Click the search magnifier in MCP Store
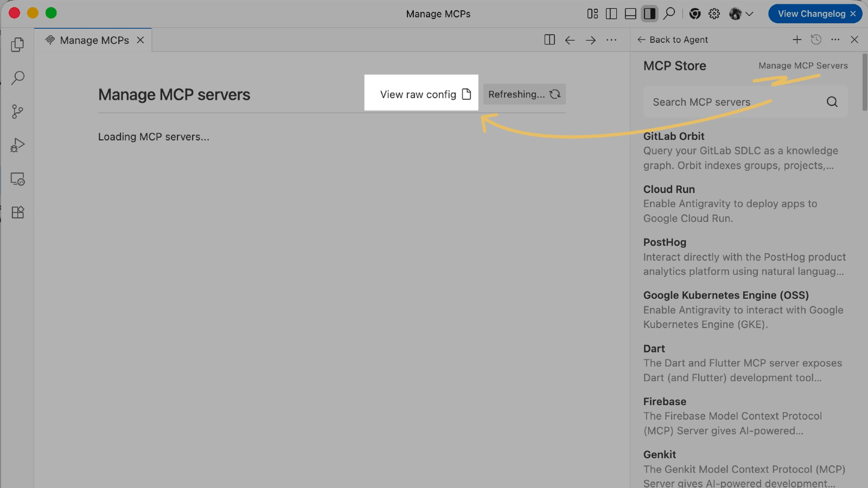The height and width of the screenshot is (488, 868). tap(832, 102)
